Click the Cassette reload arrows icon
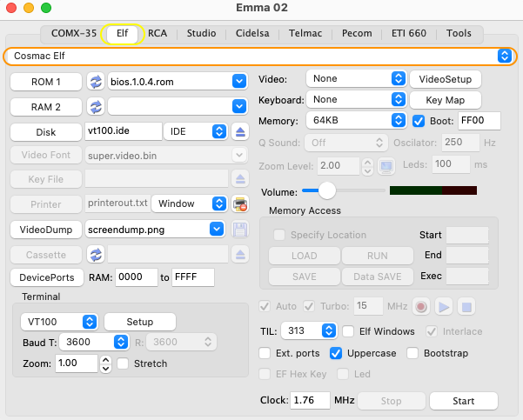The height and width of the screenshot is (420, 523). point(96,255)
